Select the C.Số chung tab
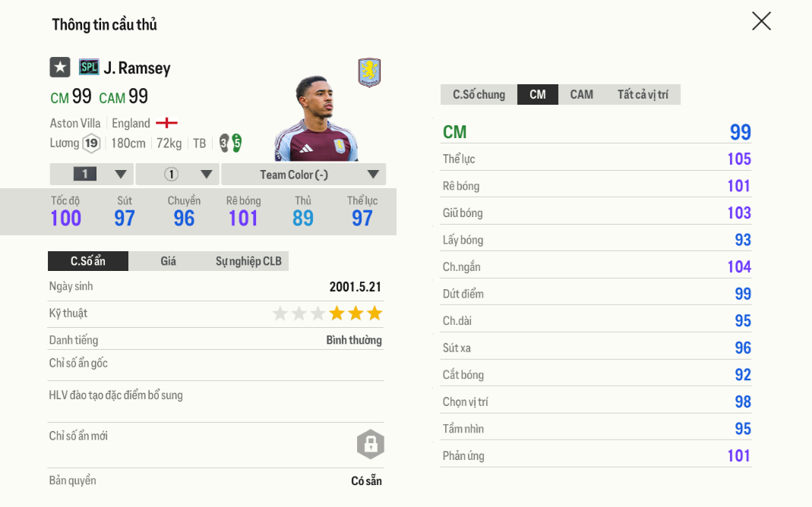 (479, 95)
